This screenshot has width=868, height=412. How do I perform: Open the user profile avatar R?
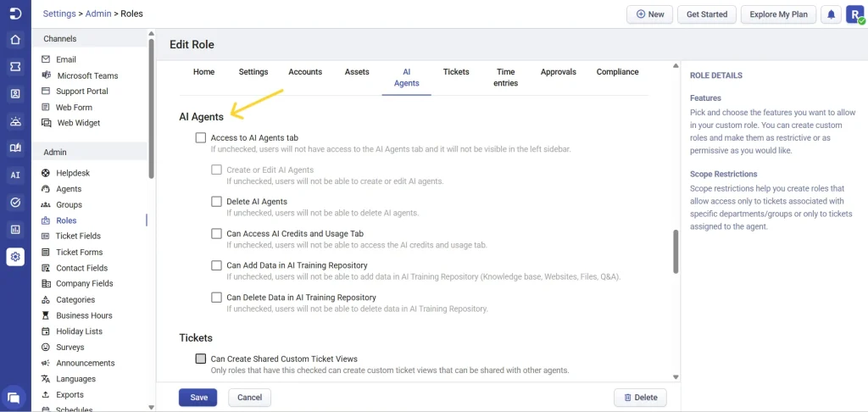tap(853, 14)
